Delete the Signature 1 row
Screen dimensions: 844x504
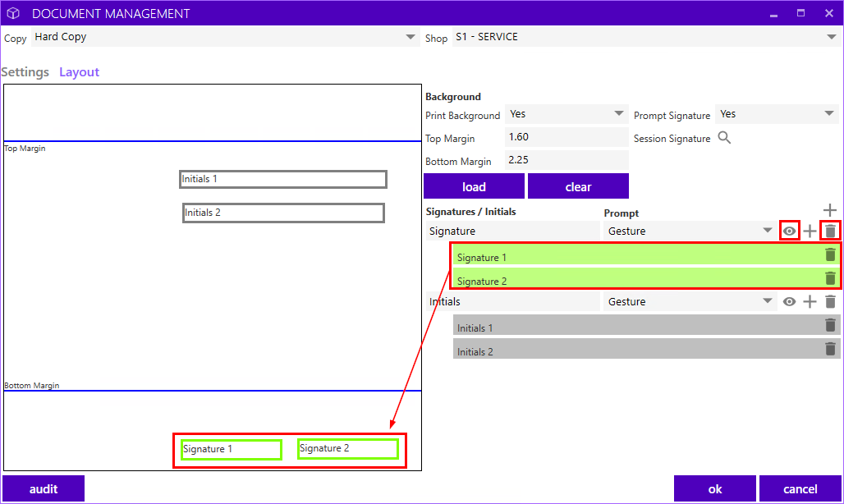831,255
